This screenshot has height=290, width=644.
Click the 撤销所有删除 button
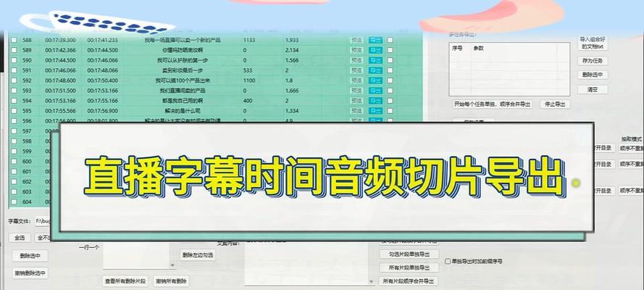171,281
